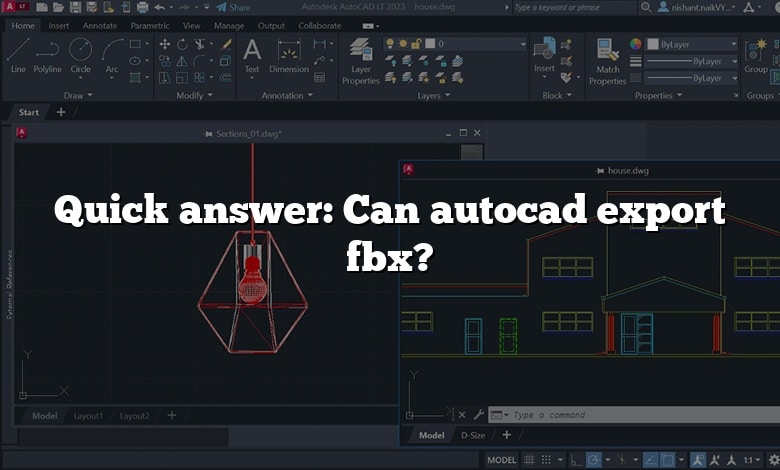Expand the Annotation panel
780x470 pixels.
pyautogui.click(x=287, y=95)
